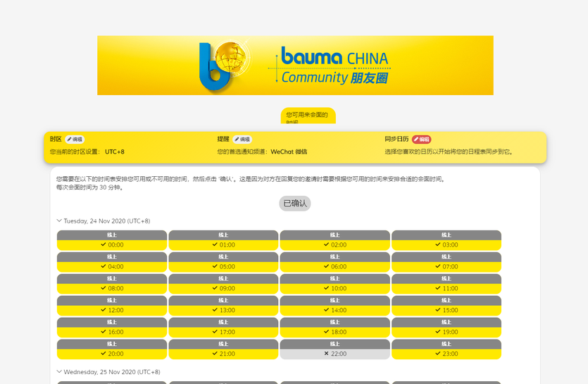Click the 线上 header above 02:00

pyautogui.click(x=335, y=235)
